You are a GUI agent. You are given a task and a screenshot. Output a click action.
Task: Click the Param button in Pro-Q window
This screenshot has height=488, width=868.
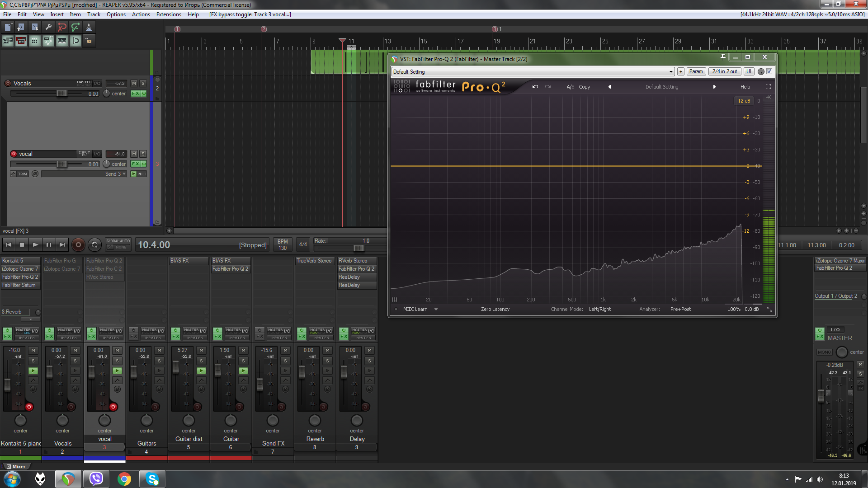click(696, 71)
